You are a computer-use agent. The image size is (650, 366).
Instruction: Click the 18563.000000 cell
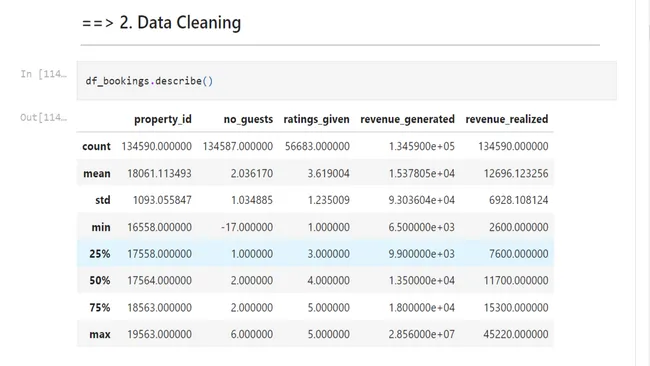pos(159,308)
